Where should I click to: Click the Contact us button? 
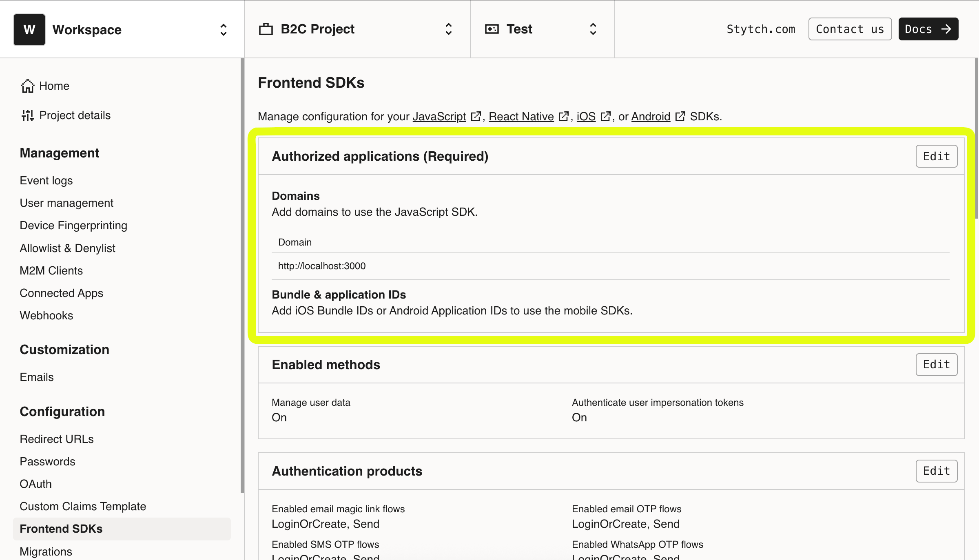pyautogui.click(x=850, y=29)
